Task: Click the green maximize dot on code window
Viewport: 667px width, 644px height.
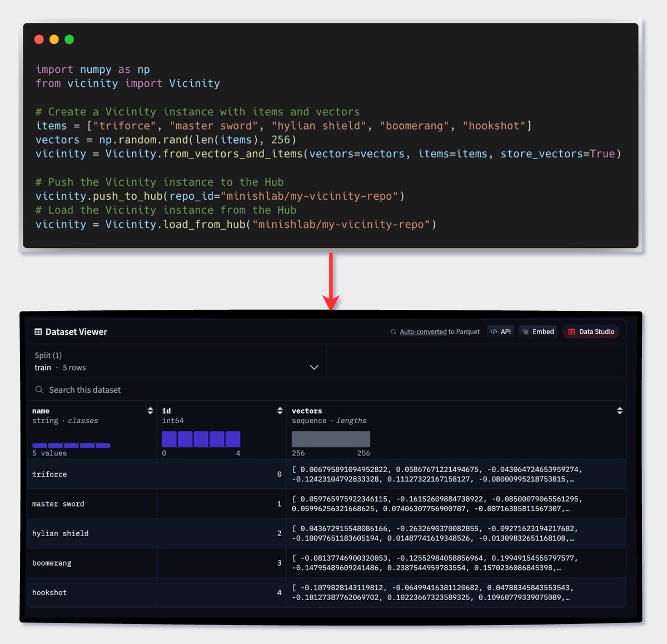Action: pyautogui.click(x=69, y=39)
